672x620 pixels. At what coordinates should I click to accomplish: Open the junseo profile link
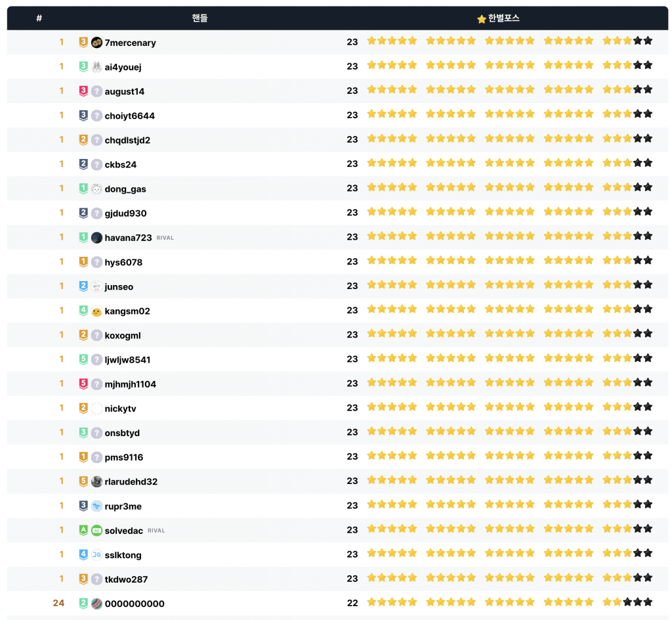click(119, 287)
